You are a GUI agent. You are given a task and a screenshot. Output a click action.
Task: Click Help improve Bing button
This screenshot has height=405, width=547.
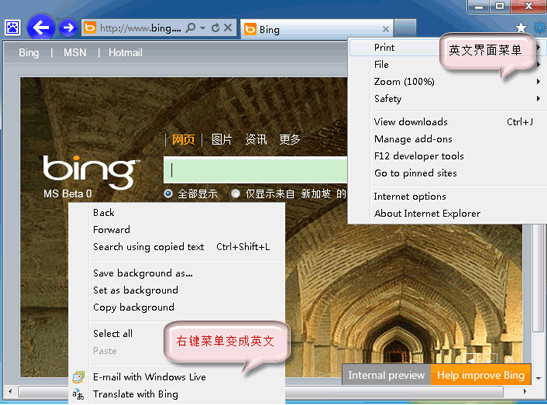point(481,375)
